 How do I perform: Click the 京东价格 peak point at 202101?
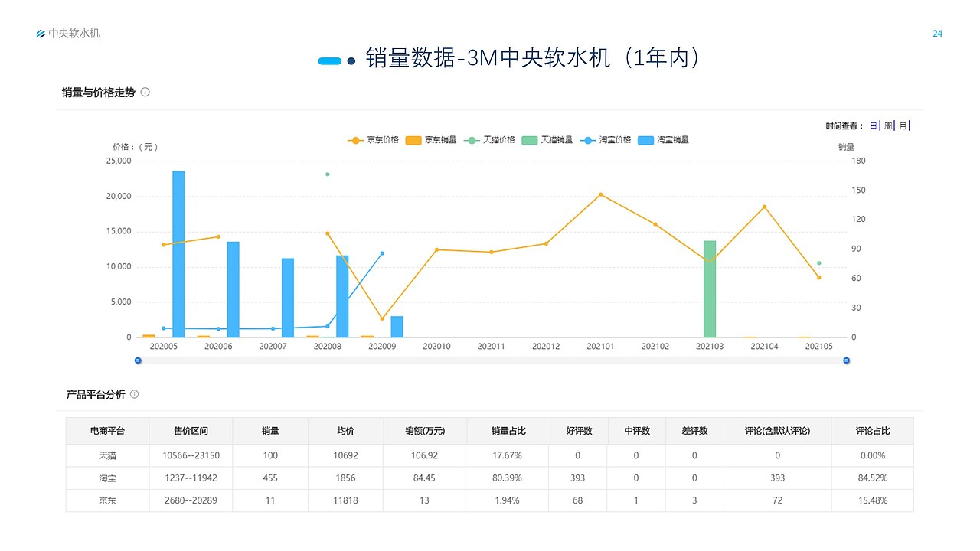[x=600, y=194]
